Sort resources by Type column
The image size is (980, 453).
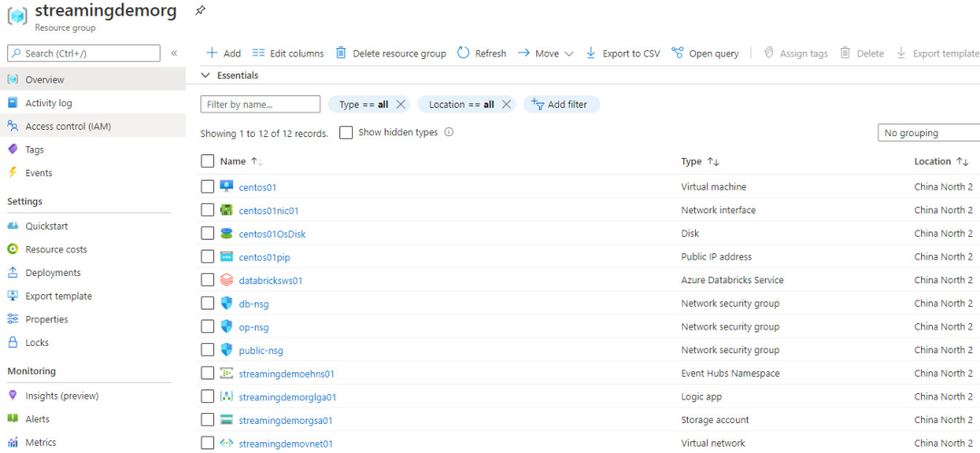[x=700, y=162]
